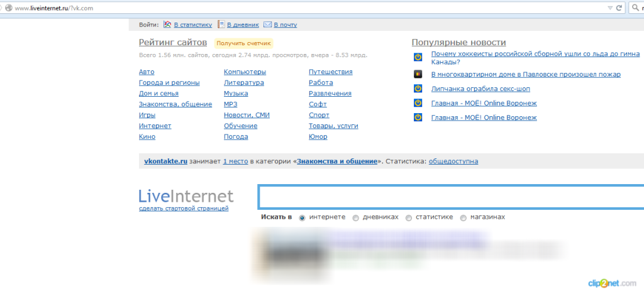Click the mail envelope icon in login bar

pos(268,25)
